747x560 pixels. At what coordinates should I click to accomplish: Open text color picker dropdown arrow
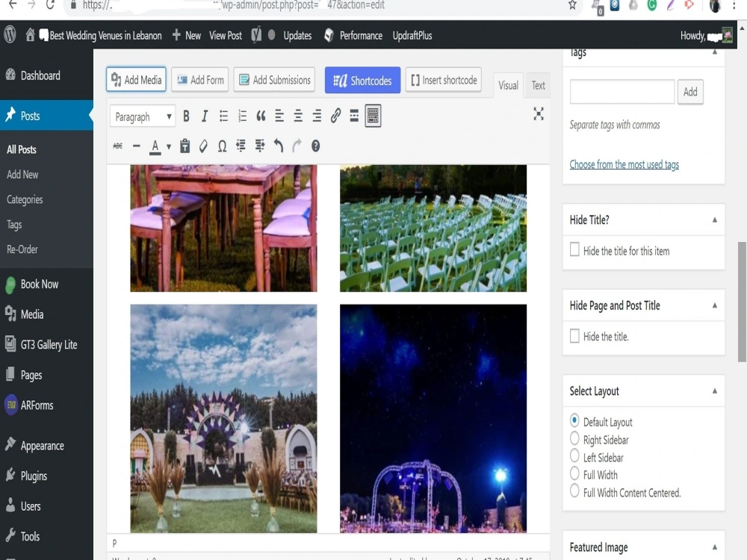(169, 146)
